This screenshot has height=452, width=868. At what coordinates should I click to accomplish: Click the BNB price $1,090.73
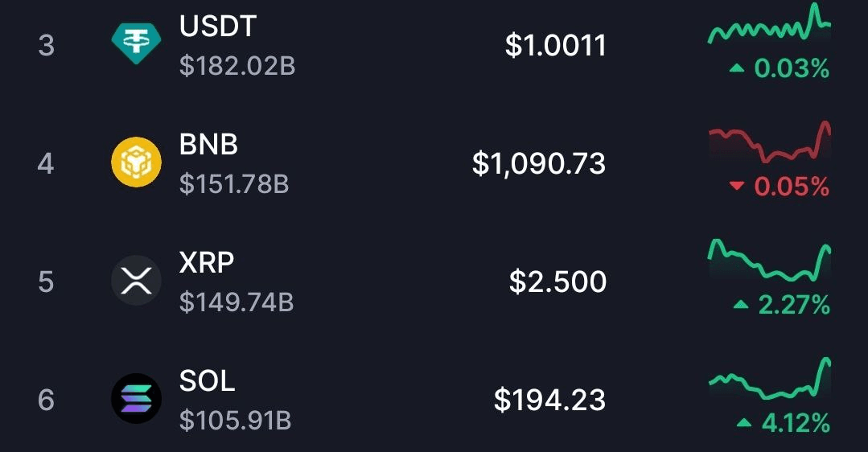538,164
